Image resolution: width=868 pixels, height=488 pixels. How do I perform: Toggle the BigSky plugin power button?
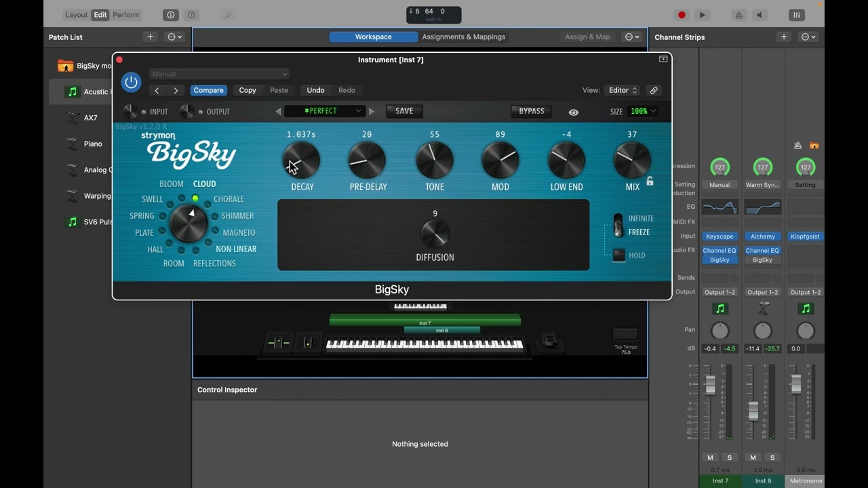click(x=132, y=83)
